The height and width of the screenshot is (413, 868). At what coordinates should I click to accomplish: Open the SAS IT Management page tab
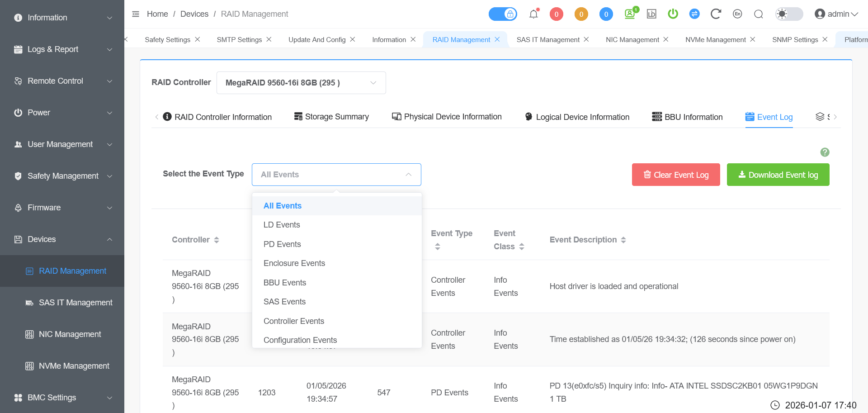547,40
